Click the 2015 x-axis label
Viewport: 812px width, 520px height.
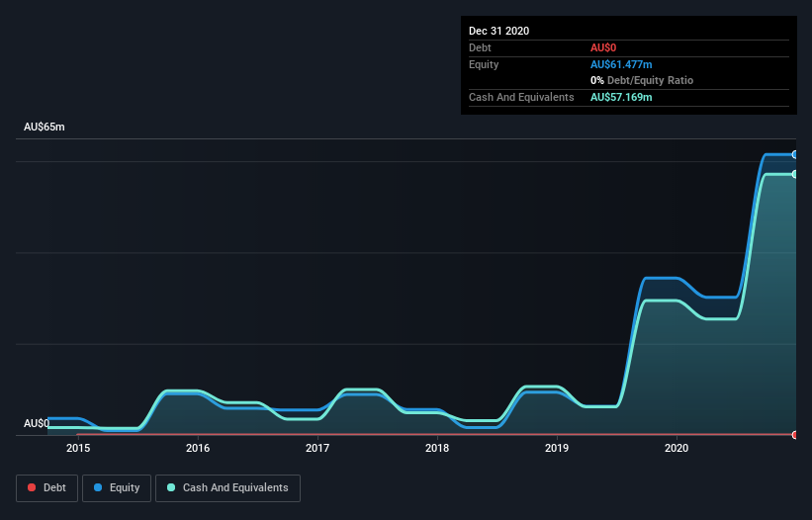click(x=78, y=448)
